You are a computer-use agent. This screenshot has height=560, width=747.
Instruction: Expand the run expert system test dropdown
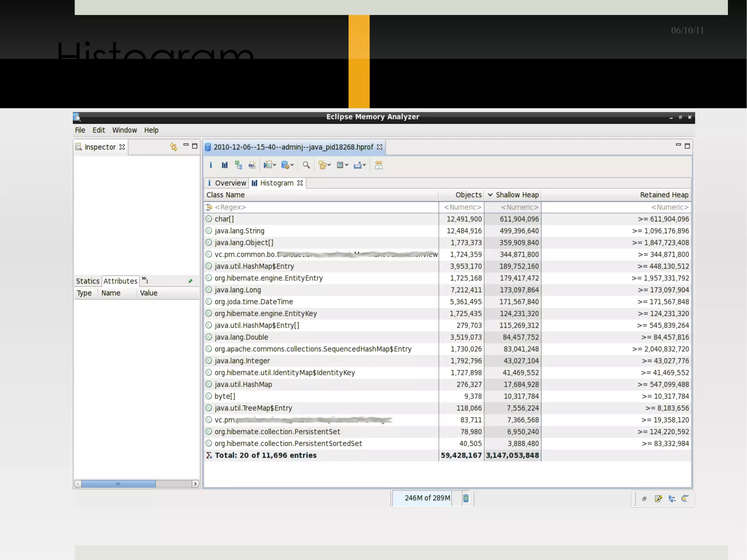(275, 165)
